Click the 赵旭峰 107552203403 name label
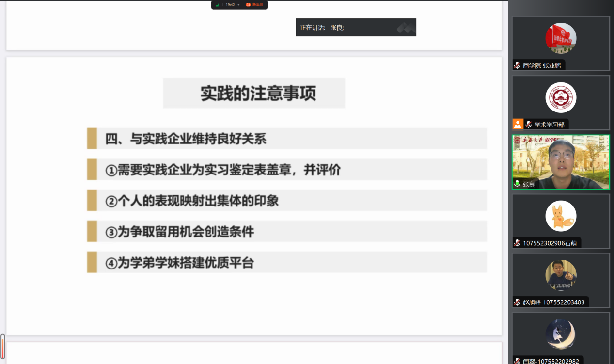The width and height of the screenshot is (614, 364). click(553, 302)
